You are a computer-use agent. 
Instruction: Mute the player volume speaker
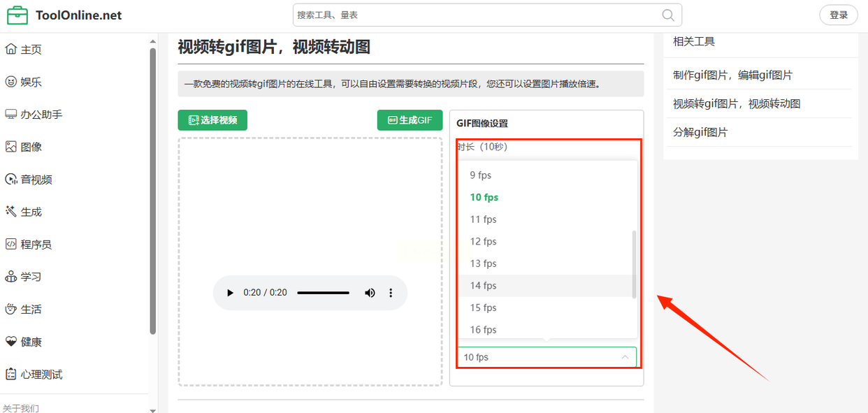pyautogui.click(x=370, y=293)
